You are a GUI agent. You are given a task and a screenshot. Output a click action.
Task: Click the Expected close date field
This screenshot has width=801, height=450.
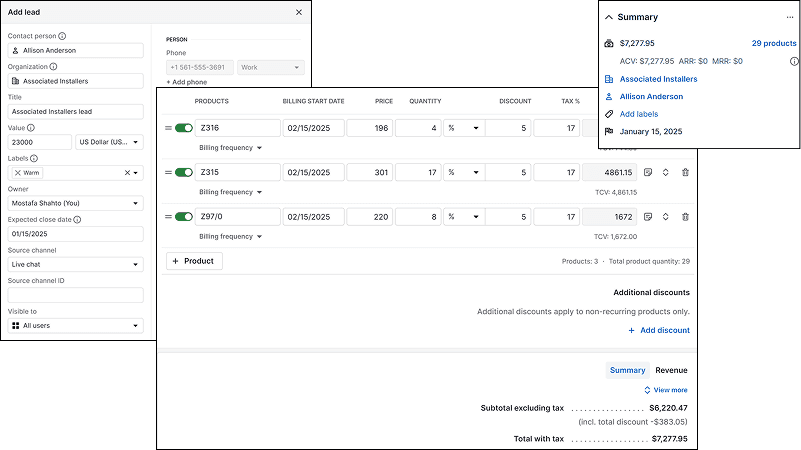coord(76,234)
